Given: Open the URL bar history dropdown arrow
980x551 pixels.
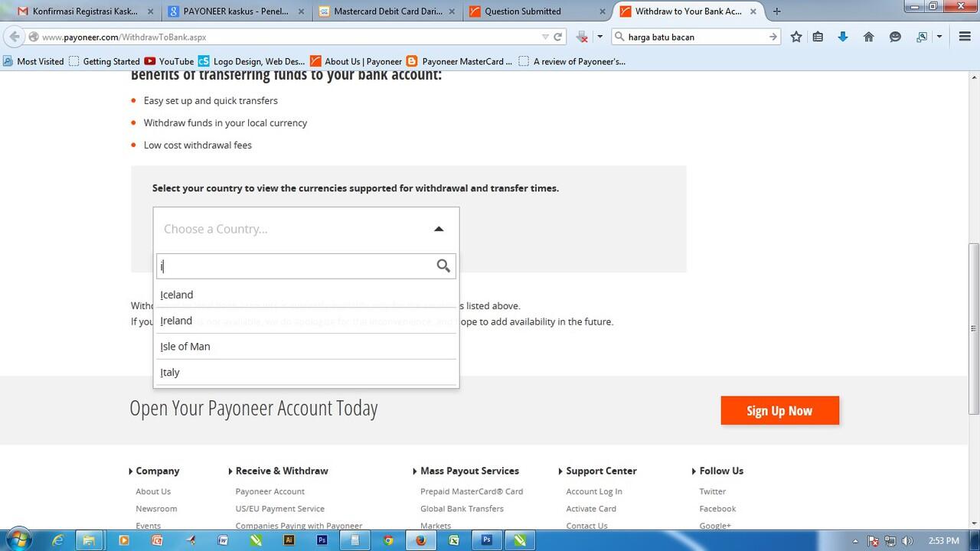Looking at the screenshot, I should pyautogui.click(x=545, y=37).
